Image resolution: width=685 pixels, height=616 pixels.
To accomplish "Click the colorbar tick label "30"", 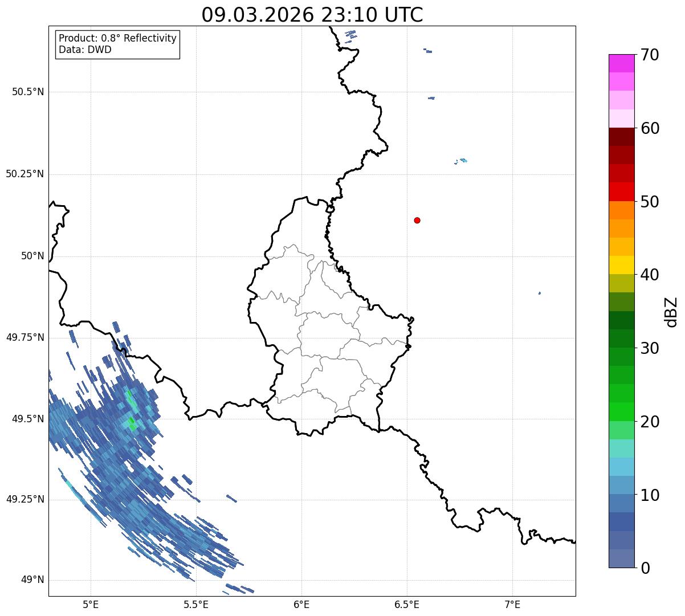I will [649, 348].
